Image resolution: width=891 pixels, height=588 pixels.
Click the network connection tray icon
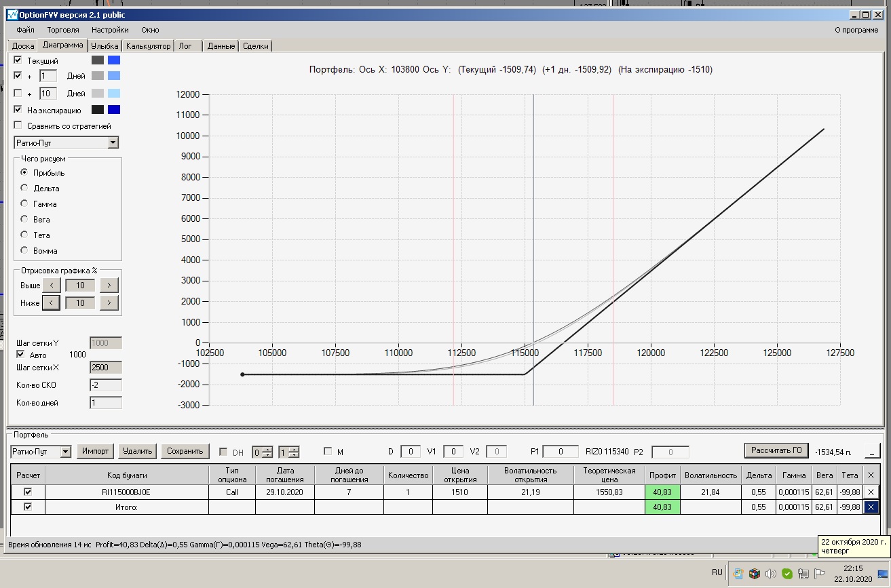[x=803, y=573]
